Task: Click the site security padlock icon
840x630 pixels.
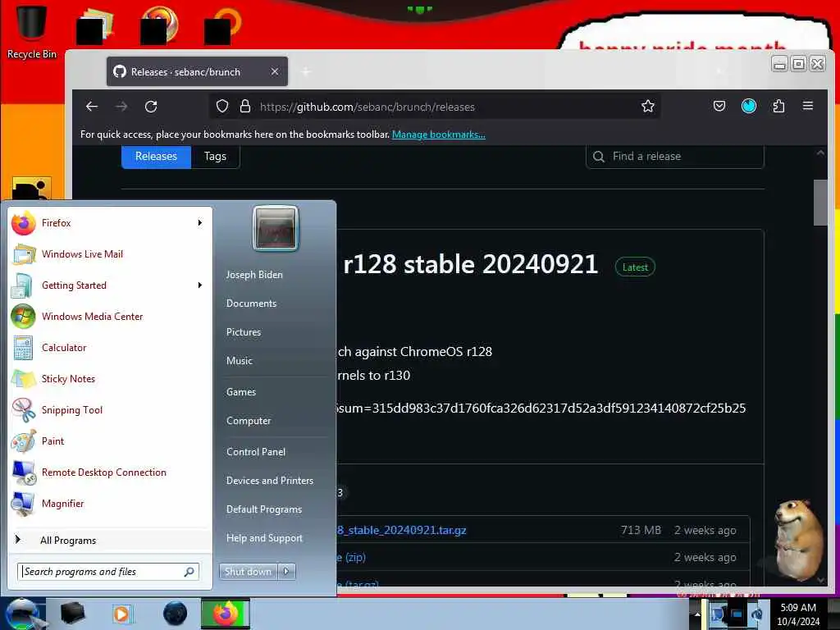Action: click(244, 106)
